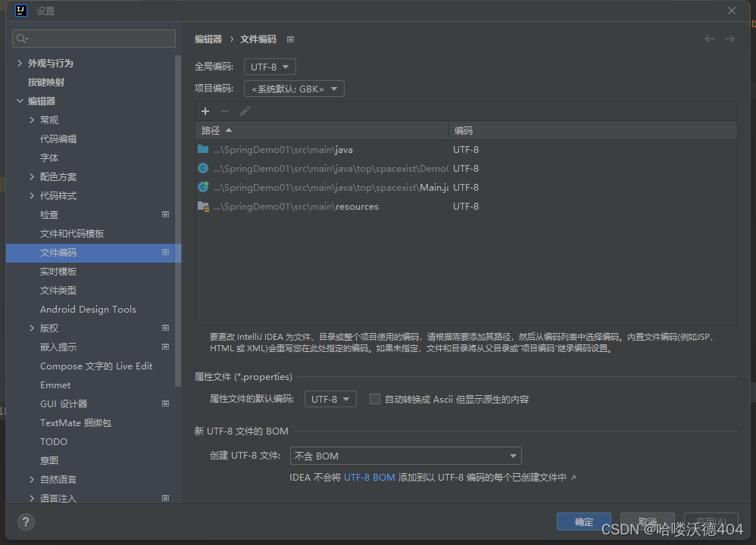Select 文件类型 settings page

pos(58,290)
